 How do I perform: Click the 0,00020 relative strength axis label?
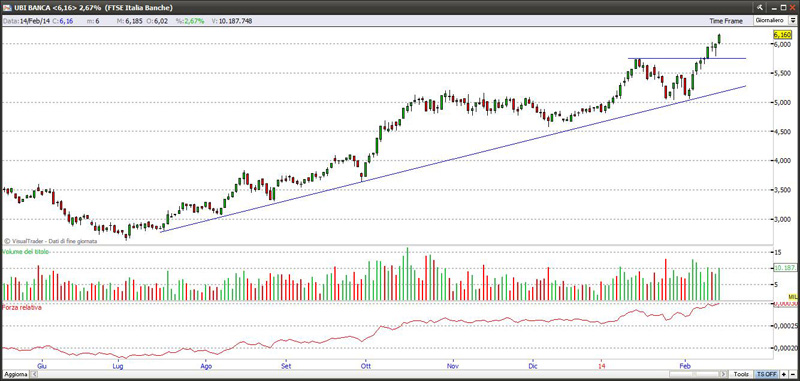(x=786, y=348)
